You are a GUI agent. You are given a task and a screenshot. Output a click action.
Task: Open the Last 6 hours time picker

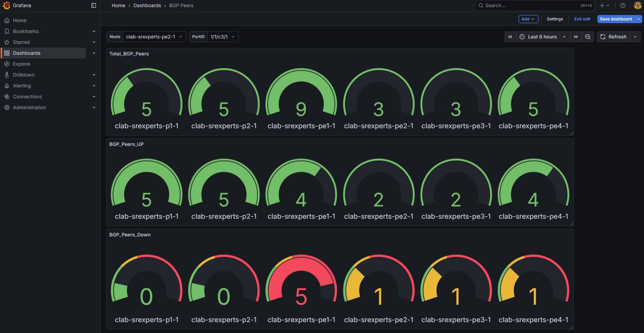[x=543, y=37]
